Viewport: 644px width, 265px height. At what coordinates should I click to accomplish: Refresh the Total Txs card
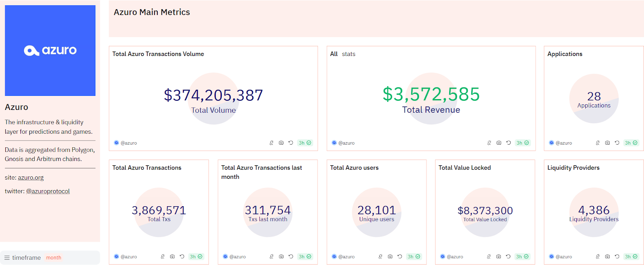[x=182, y=257]
